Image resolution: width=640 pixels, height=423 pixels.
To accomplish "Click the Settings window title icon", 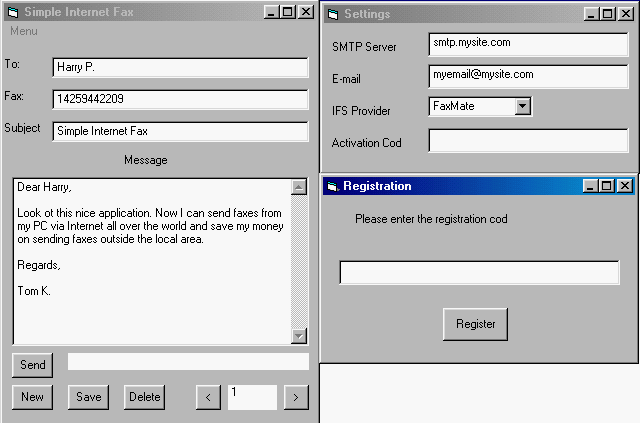I will [333, 14].
